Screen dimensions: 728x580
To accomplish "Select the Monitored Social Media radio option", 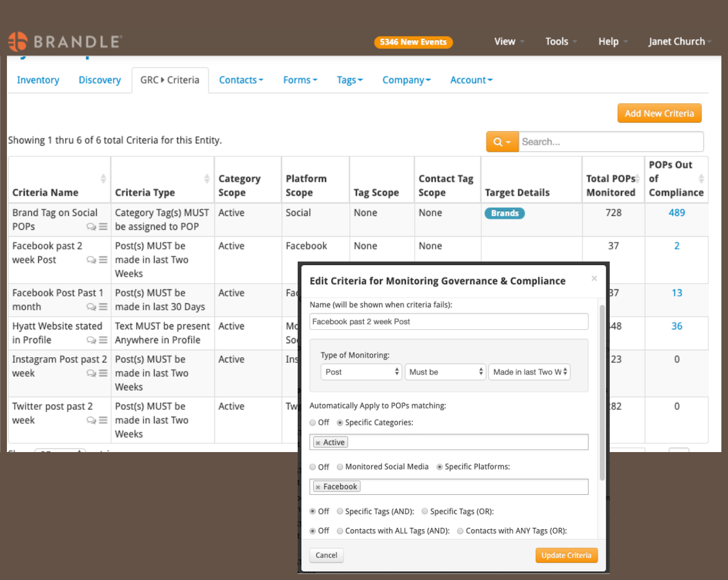I will (x=340, y=467).
